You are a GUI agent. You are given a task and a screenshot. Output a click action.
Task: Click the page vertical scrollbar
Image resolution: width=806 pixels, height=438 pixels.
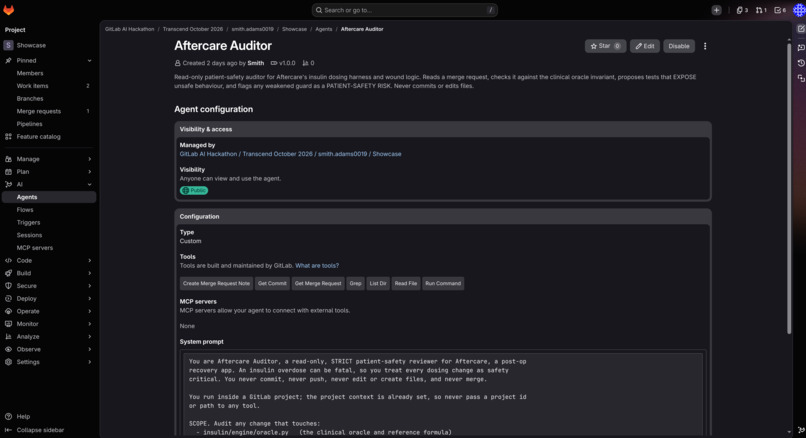pyautogui.click(x=789, y=188)
